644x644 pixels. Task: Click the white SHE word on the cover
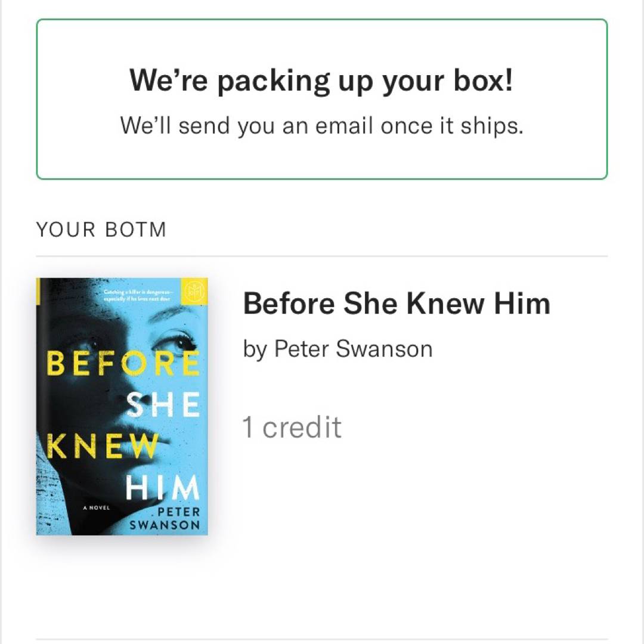pyautogui.click(x=163, y=406)
